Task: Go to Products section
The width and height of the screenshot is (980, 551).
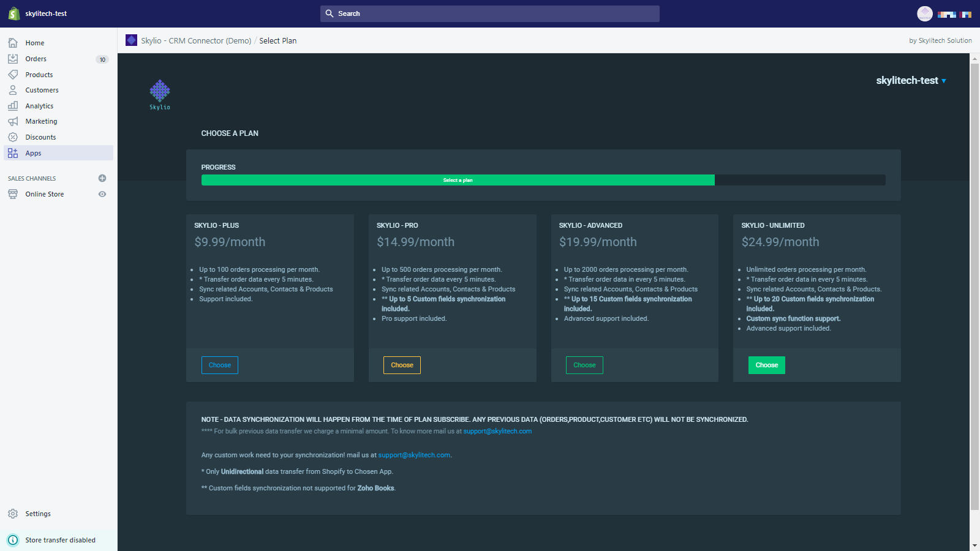Action: point(39,75)
